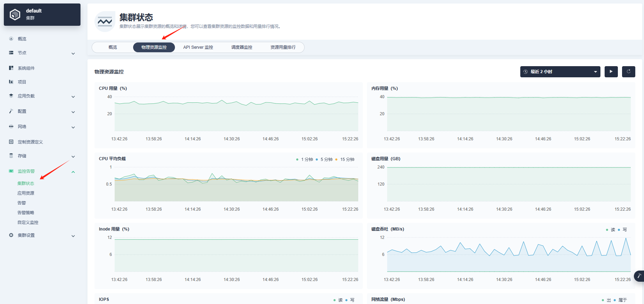The height and width of the screenshot is (304, 644).
Task: Click the 配置 hammer icon
Action: point(11,111)
